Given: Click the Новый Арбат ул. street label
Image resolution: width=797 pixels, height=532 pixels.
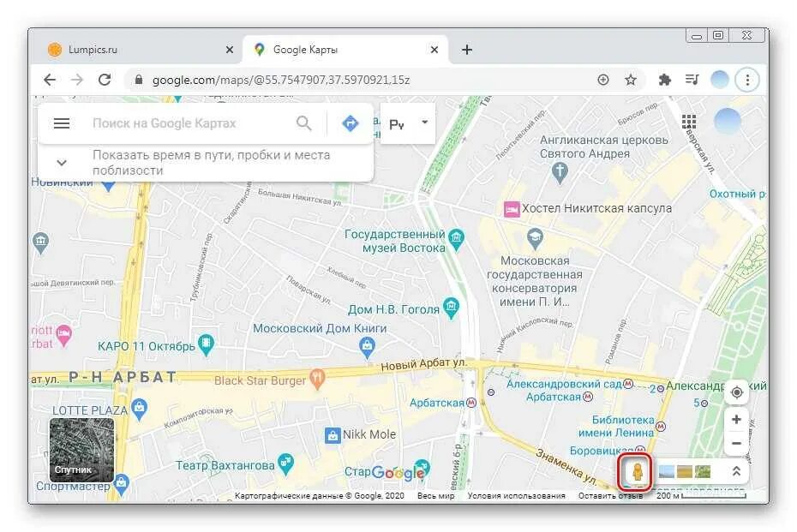Looking at the screenshot, I should click(x=423, y=364).
